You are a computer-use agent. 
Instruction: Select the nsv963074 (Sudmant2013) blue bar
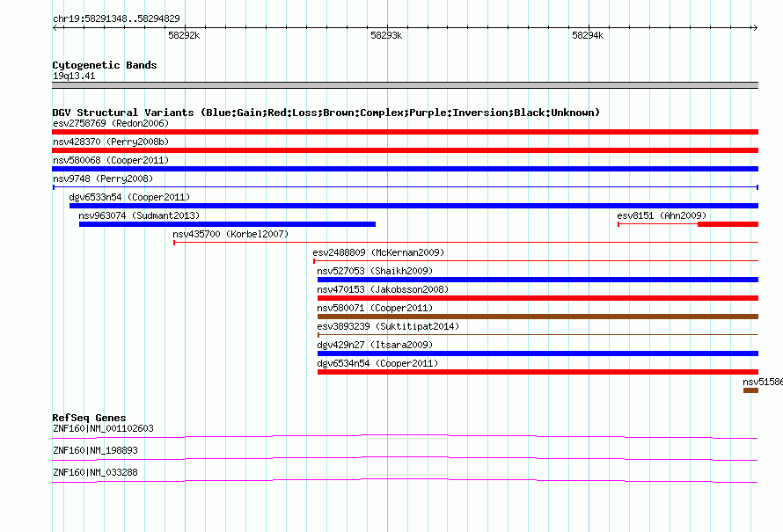[227, 224]
